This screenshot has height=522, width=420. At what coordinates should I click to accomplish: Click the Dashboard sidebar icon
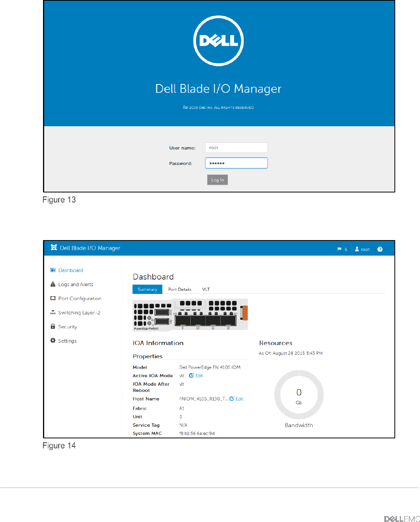pos(53,270)
